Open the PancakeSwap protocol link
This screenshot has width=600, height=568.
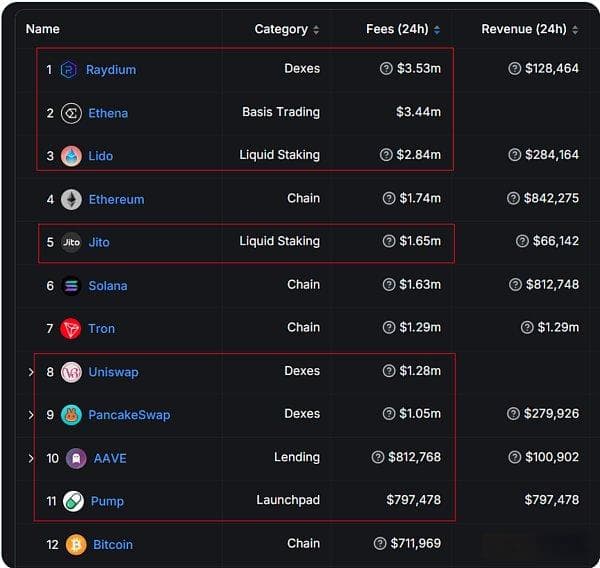(x=129, y=415)
